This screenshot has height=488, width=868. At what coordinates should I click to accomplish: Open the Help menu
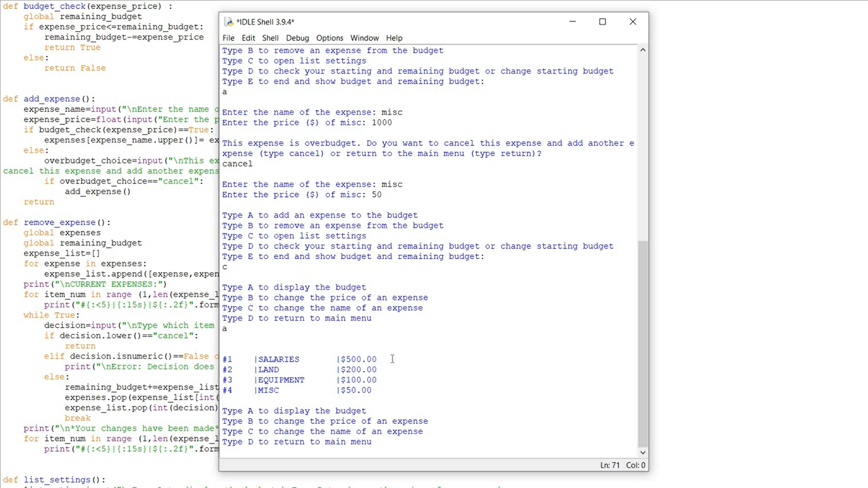394,38
